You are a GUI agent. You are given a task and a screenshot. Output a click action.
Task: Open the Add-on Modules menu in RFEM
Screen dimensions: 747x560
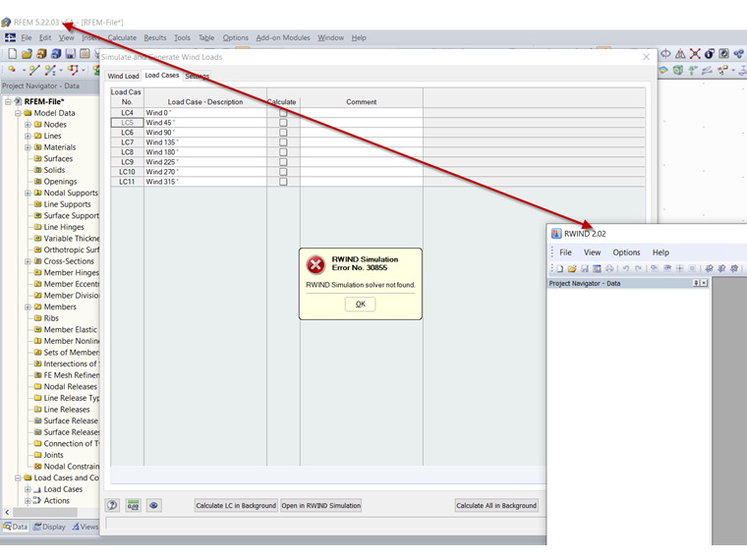[283, 37]
